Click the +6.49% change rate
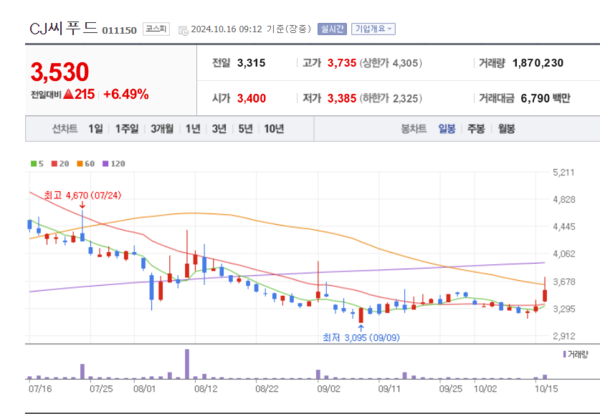This screenshot has height=414, width=600. click(126, 94)
